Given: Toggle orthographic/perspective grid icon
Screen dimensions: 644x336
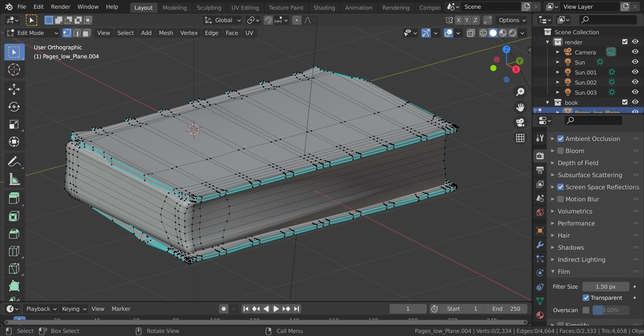Looking at the screenshot, I should (520, 138).
